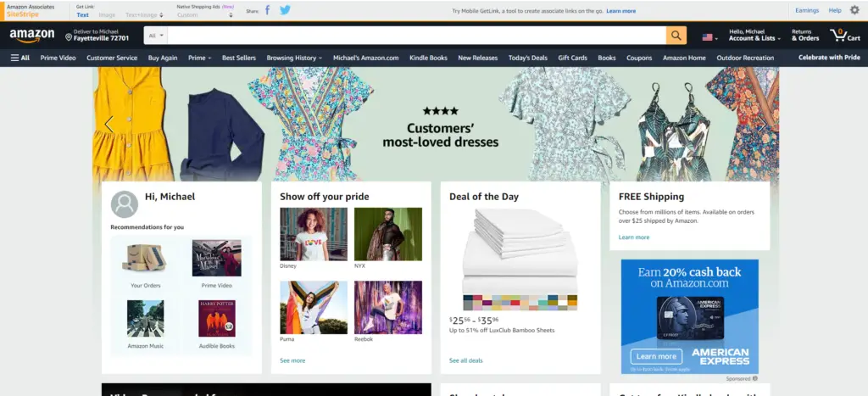Open the search category All dropdown
Viewport: 868px width, 396px height.
pos(156,36)
